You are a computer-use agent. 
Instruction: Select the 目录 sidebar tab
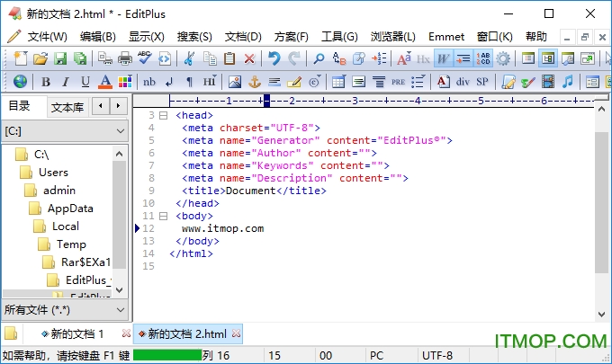click(20, 106)
